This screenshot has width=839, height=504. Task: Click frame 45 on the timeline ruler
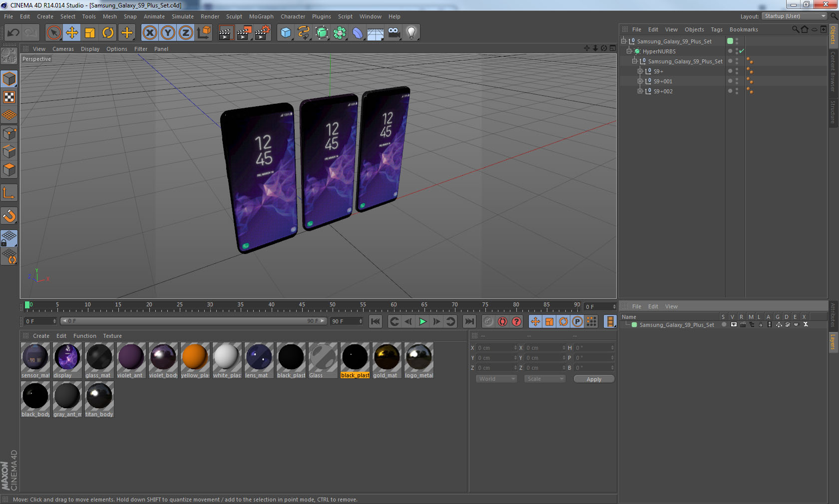pos(302,306)
